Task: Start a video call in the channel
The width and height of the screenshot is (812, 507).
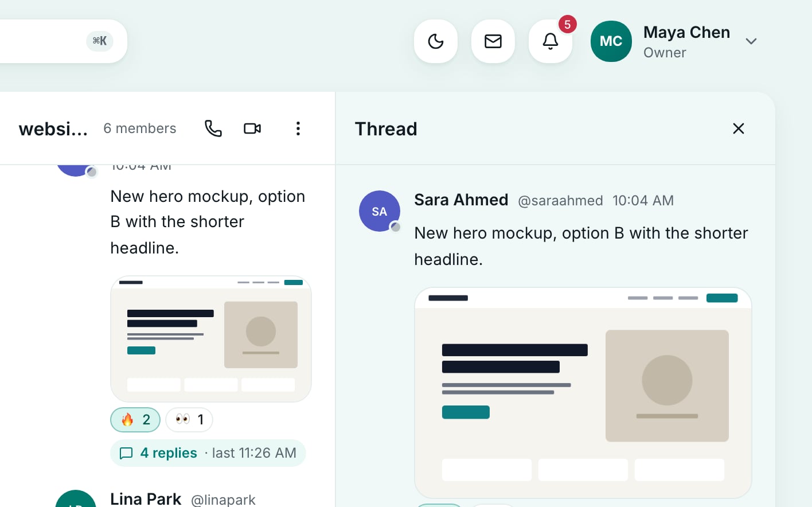Action: pyautogui.click(x=252, y=128)
